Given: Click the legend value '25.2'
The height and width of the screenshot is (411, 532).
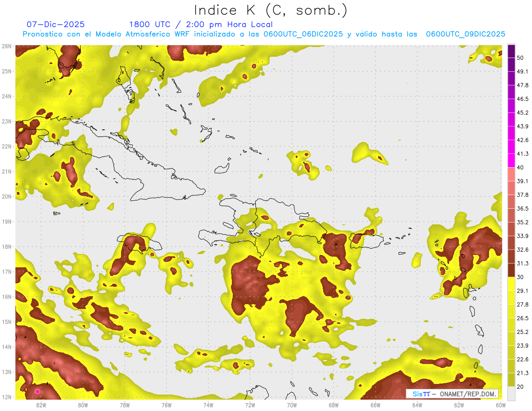Looking at the screenshot, I should [523, 332].
